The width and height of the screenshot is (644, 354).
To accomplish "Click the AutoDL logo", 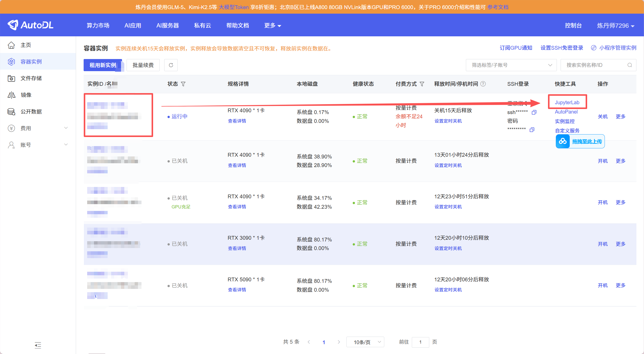I will pos(31,25).
